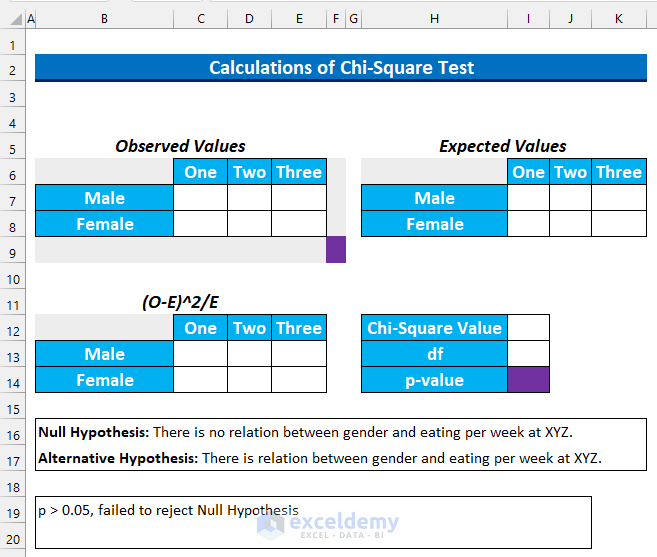Select (O-E)^2/E Female cell under Three
The width and height of the screenshot is (657, 557).
tap(299, 380)
